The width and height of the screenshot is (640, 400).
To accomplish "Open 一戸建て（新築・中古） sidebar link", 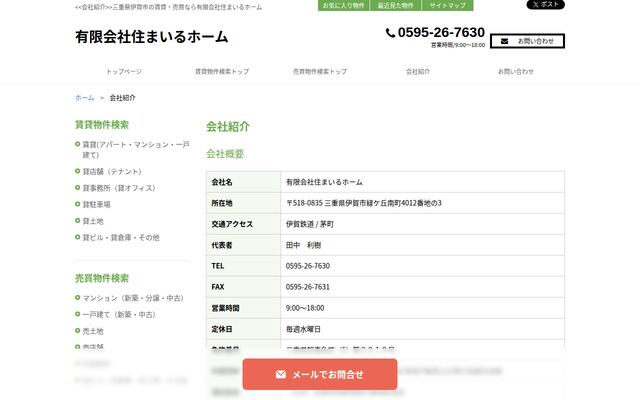I will point(119,315).
